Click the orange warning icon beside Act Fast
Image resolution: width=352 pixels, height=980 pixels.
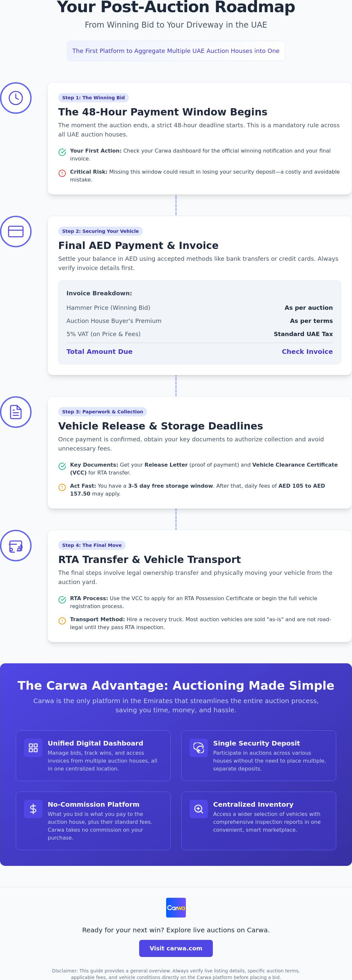62,487
